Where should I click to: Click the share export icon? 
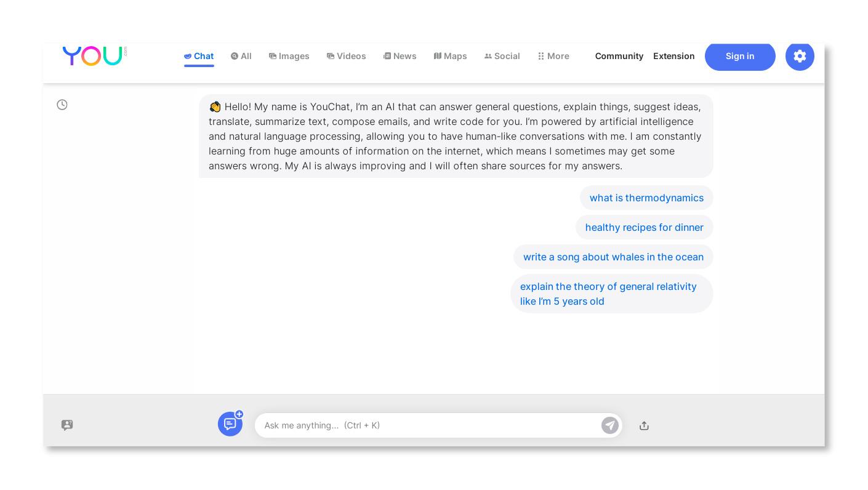click(x=644, y=425)
